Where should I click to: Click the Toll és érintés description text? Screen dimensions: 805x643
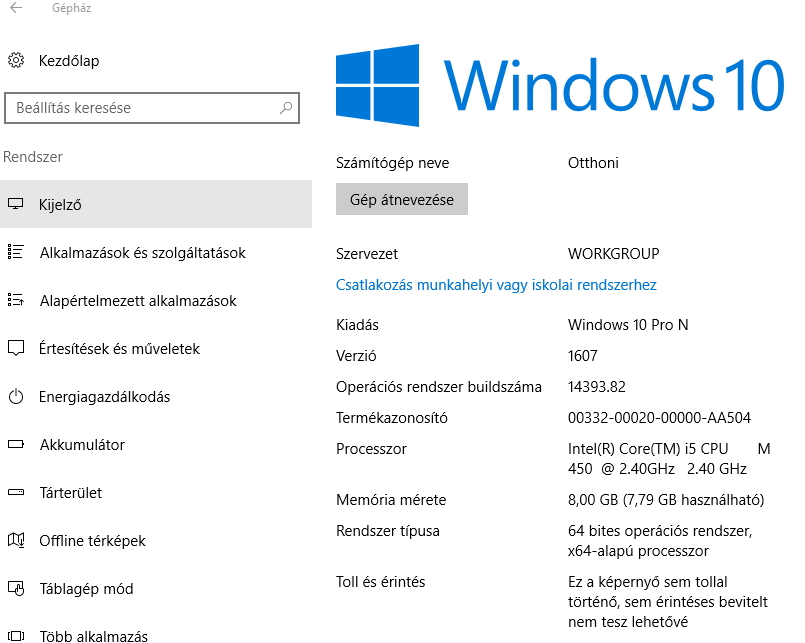668,602
